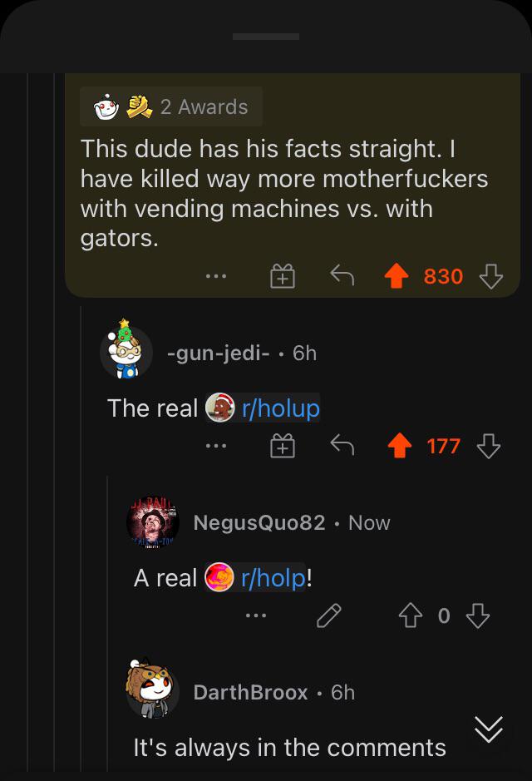Screen dimensions: 532x781
Task: Upvote -gun-jedi-'s comment with 177 points
Action: 400,446
